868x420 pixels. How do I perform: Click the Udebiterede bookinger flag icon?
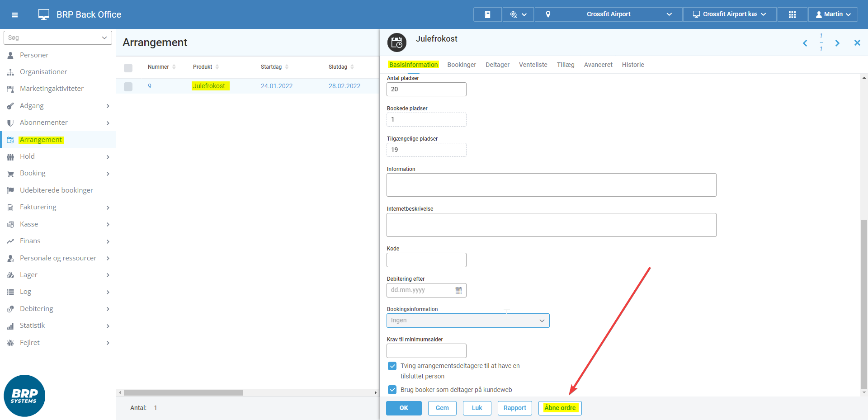(x=10, y=190)
